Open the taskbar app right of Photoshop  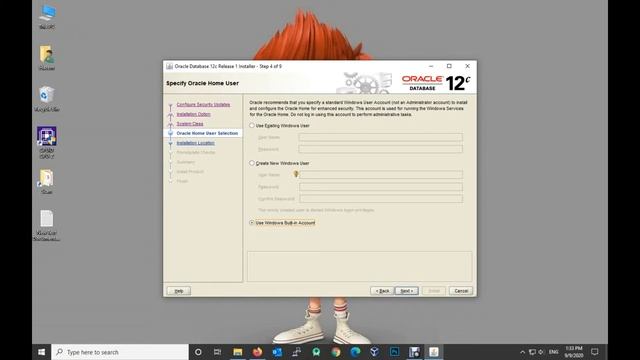click(x=414, y=352)
